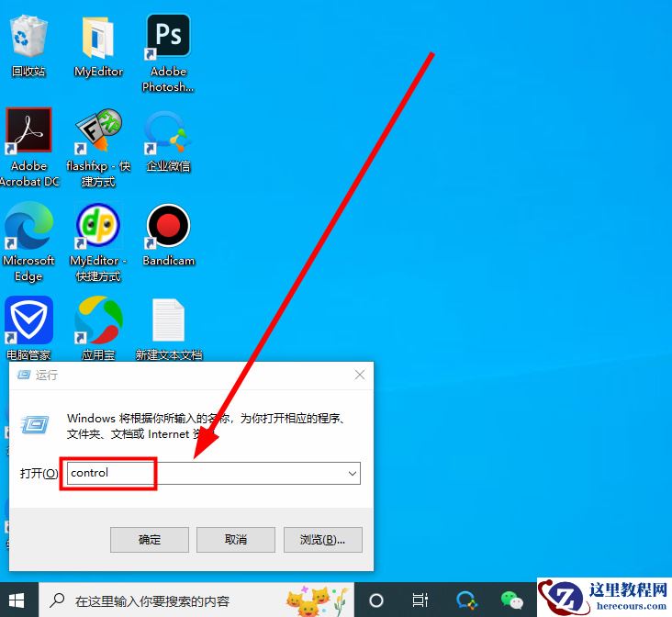Open Task View on the taskbar
This screenshot has width=672, height=617.
[420, 600]
